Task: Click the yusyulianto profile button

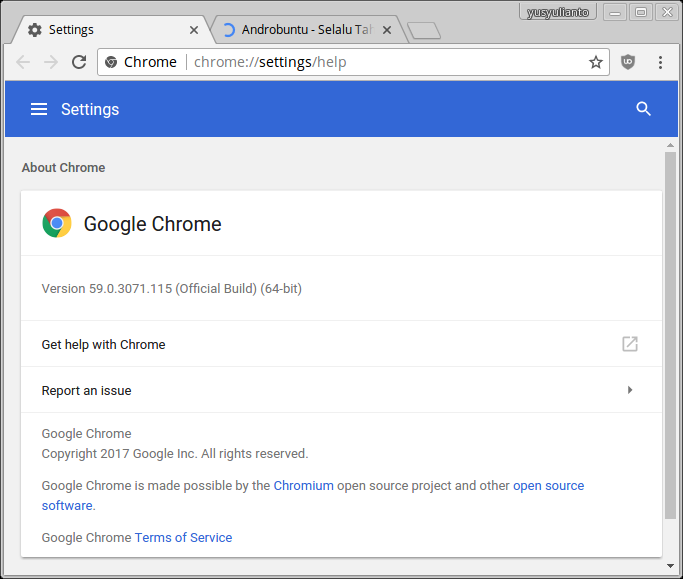Action: pyautogui.click(x=558, y=12)
